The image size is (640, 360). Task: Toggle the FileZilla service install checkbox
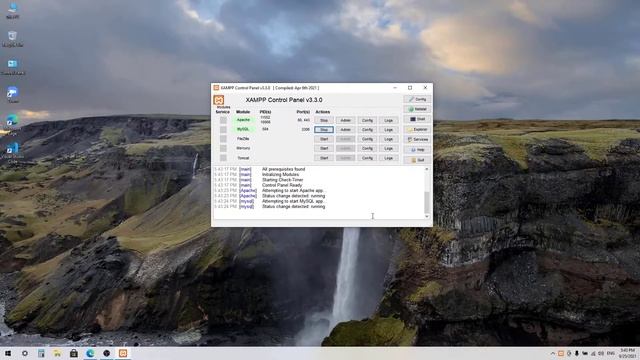click(223, 139)
